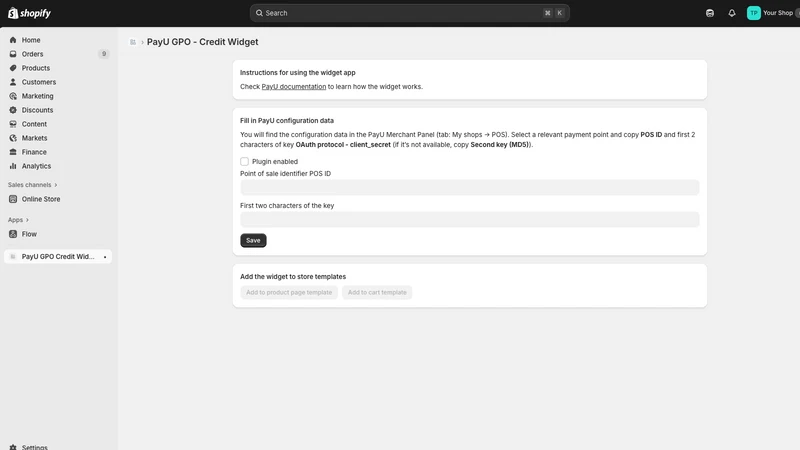The image size is (800, 450).
Task: Click the Products tag icon
Action: coord(13,68)
